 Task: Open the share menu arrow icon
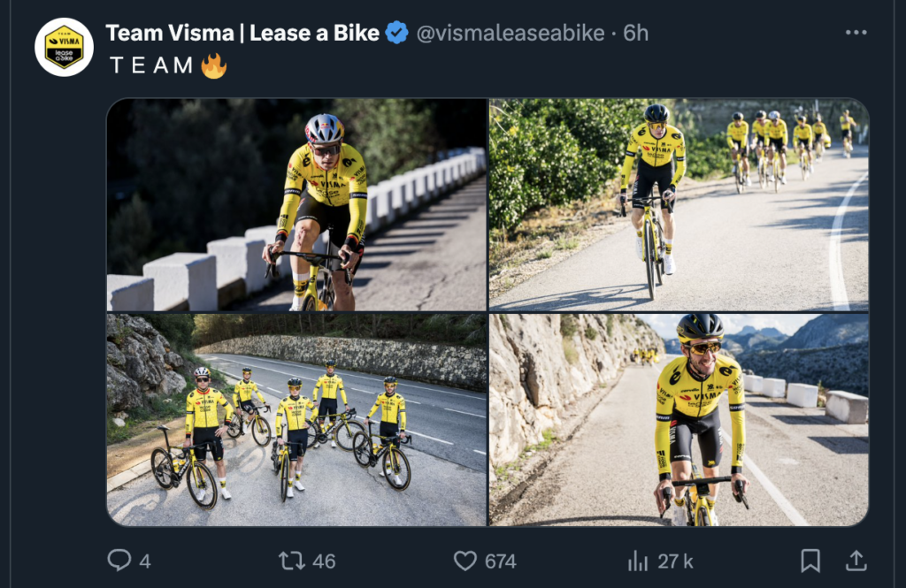(x=856, y=560)
